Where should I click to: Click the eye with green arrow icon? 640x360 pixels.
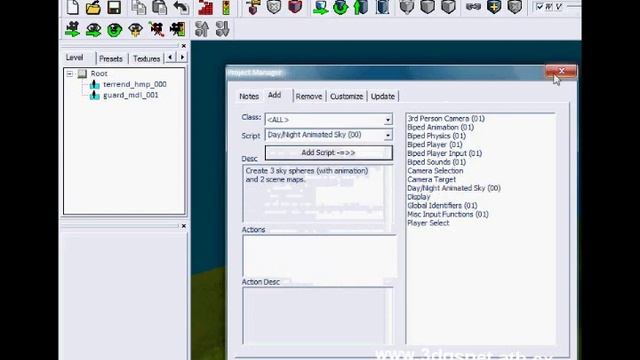click(93, 29)
